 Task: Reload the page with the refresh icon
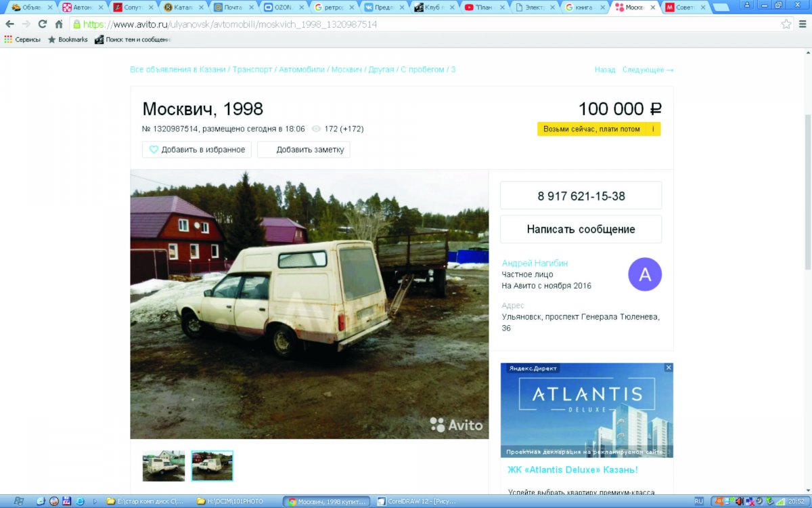coord(43,24)
